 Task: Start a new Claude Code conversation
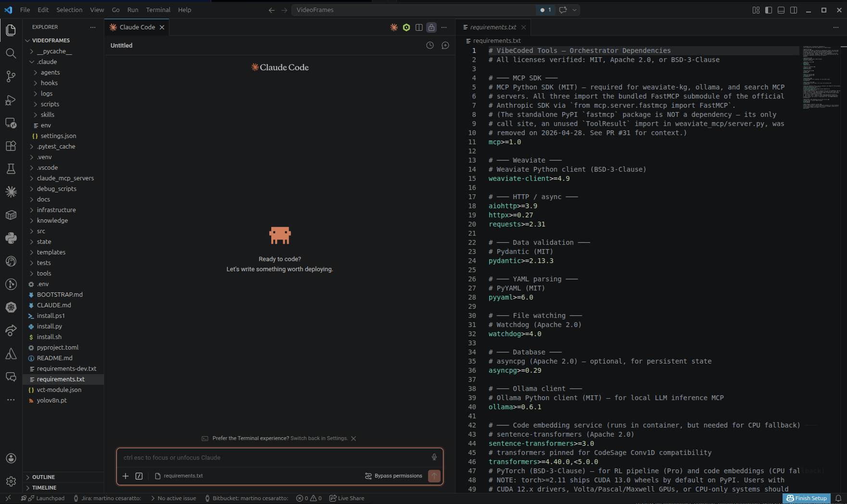445,45
